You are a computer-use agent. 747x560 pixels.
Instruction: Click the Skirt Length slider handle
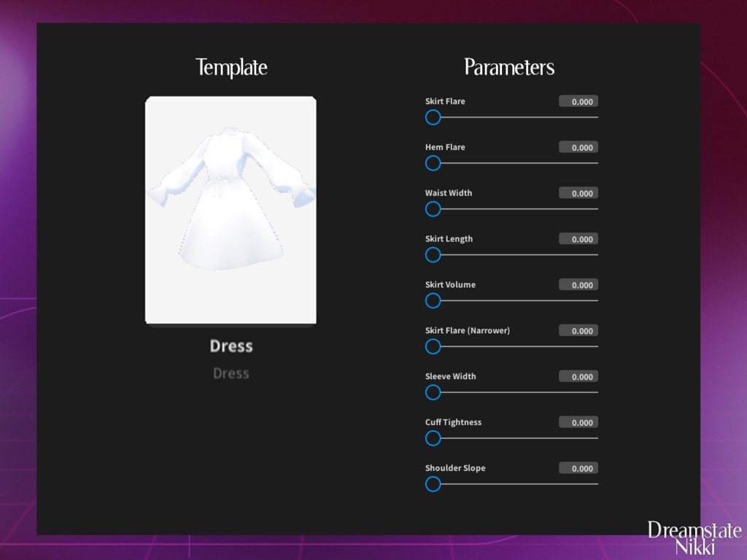433,255
